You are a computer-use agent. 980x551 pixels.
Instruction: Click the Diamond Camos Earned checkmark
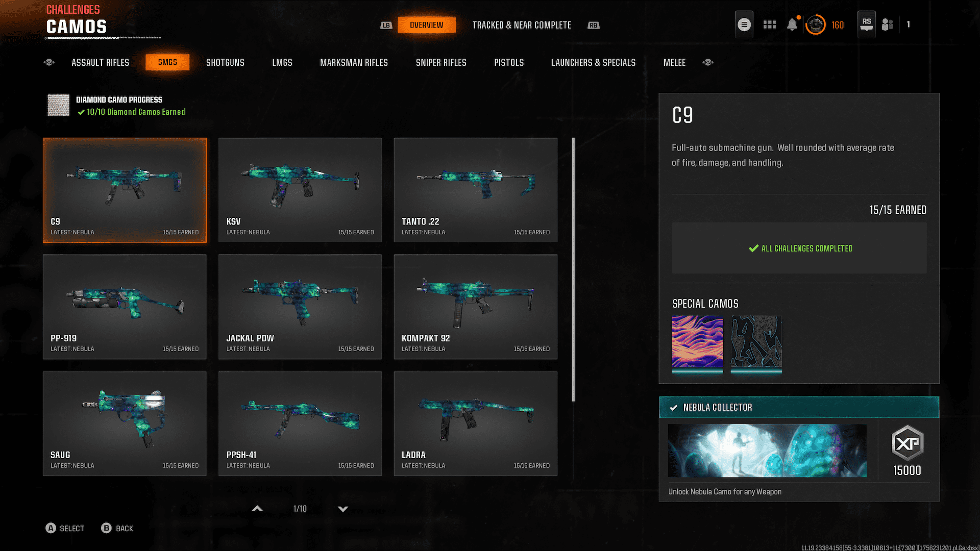click(x=81, y=112)
